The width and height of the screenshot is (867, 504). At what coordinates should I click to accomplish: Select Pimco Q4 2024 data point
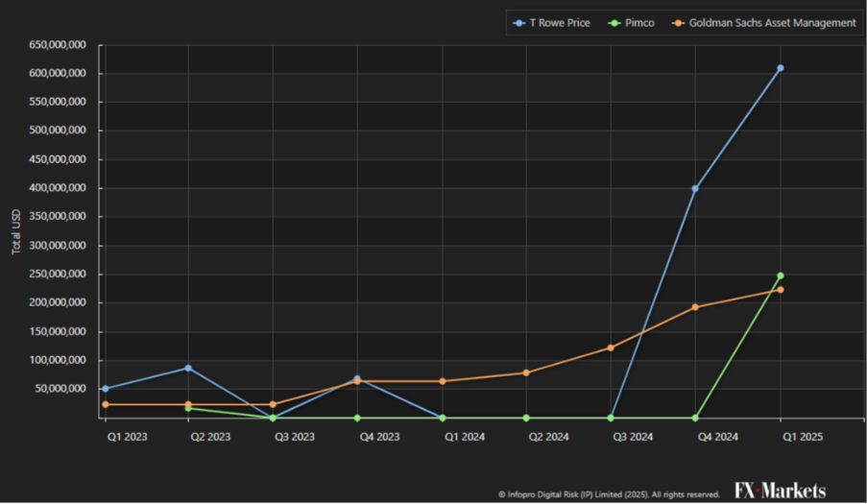(695, 419)
